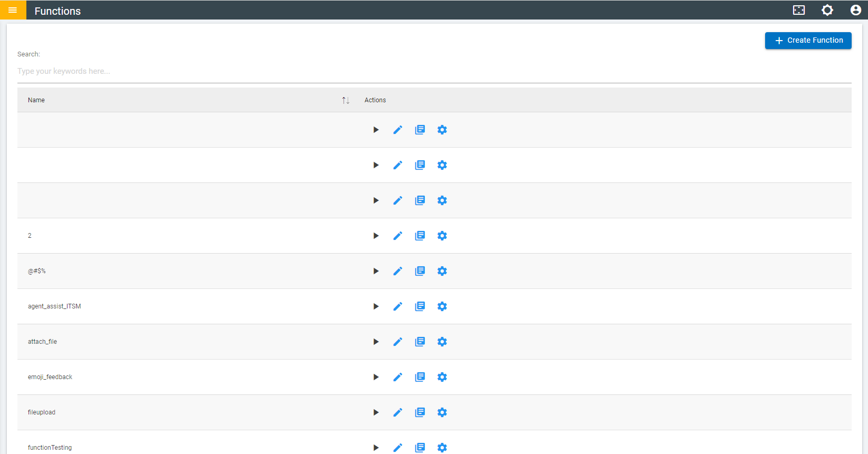Toggle fullscreen mode icon in header
The image size is (868, 454).
(799, 10)
